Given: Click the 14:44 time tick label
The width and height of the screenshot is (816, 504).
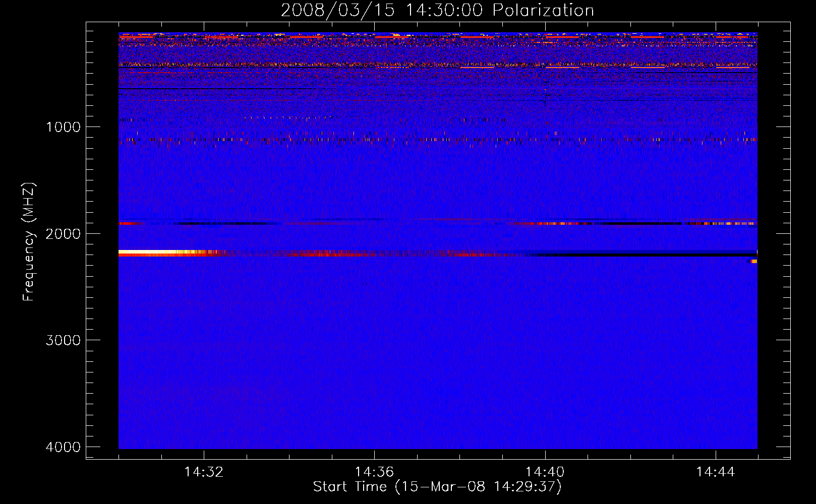Looking at the screenshot, I should tap(715, 472).
